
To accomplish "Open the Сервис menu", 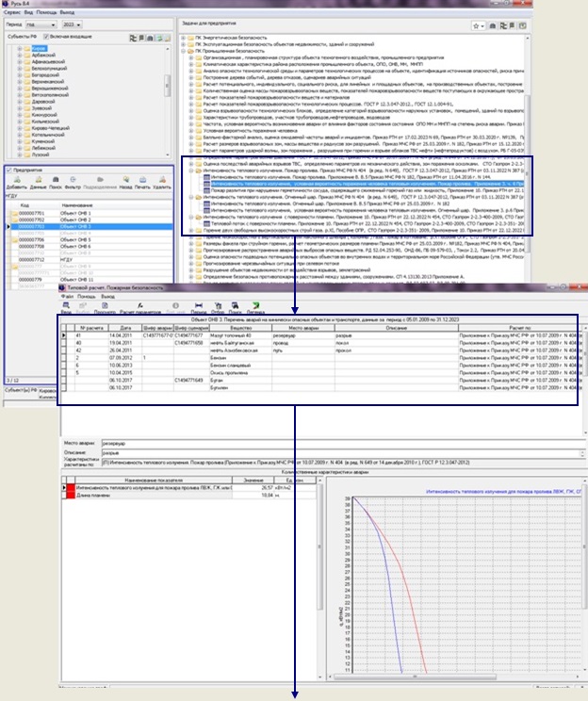I will pos(11,14).
